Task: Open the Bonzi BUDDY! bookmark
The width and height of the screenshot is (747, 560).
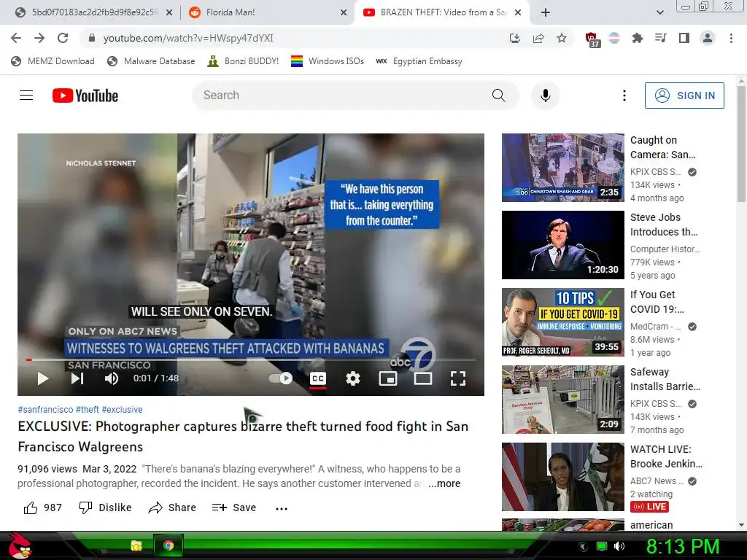Action: point(243,61)
